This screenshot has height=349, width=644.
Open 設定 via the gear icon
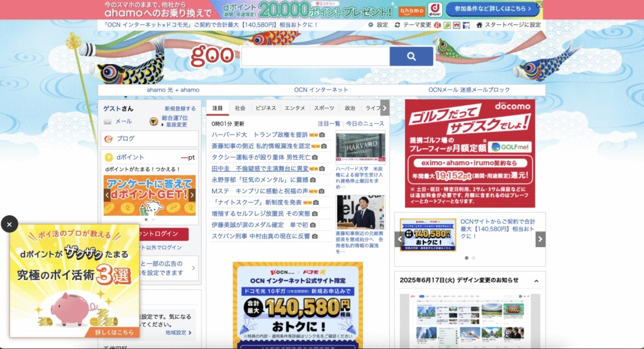click(371, 25)
